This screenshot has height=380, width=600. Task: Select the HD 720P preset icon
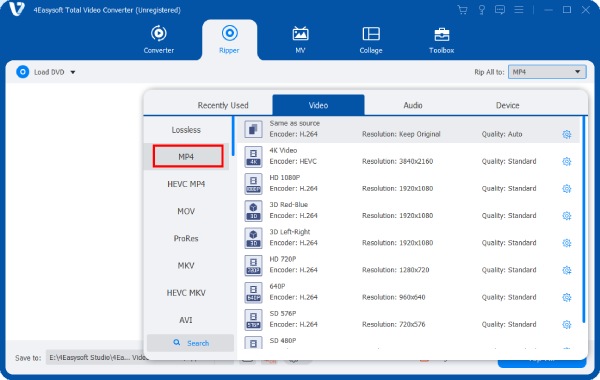pos(253,265)
